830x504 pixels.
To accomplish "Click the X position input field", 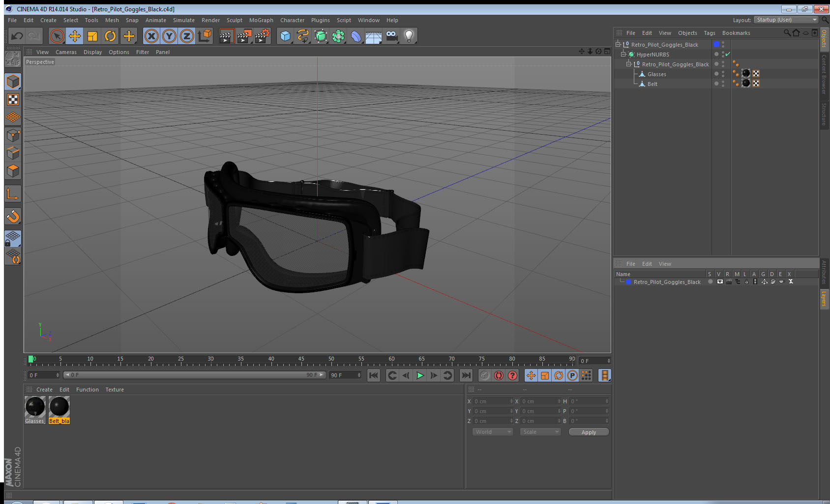I will pyautogui.click(x=493, y=401).
